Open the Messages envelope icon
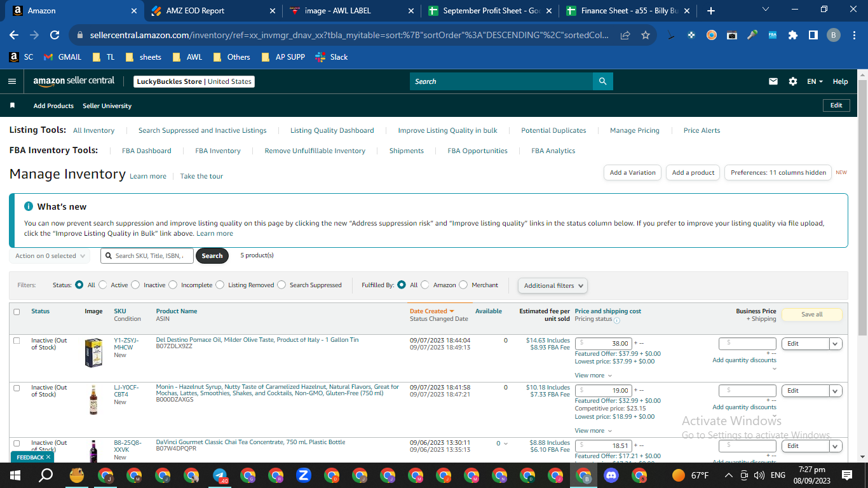Screen dimensions: 868x488 pos(773,81)
